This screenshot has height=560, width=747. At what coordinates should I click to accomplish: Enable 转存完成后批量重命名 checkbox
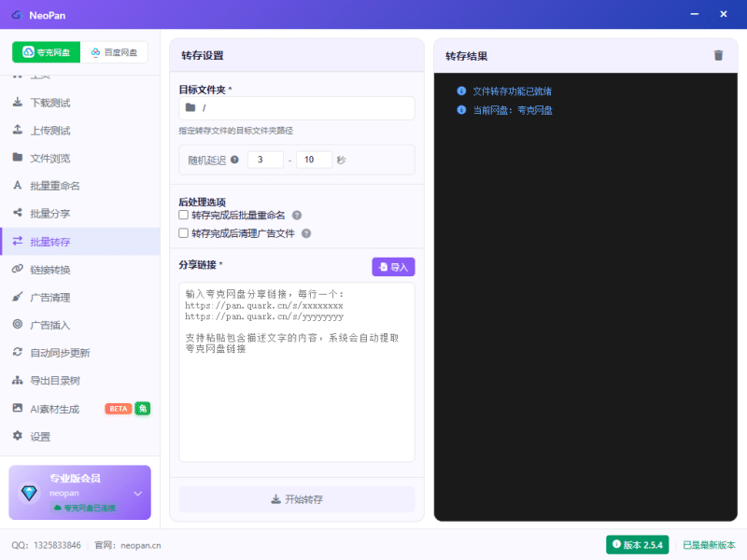coord(184,215)
